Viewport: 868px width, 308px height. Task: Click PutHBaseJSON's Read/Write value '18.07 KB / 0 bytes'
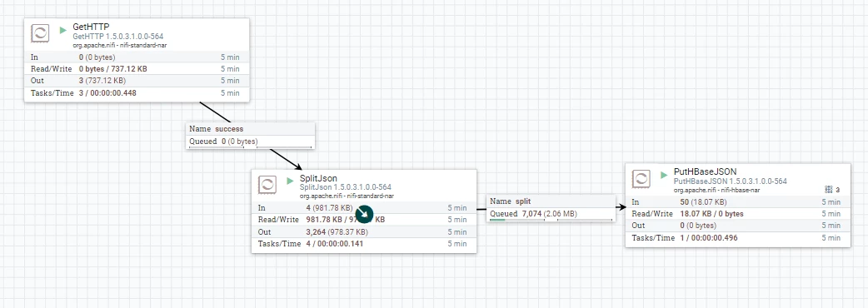tap(712, 213)
